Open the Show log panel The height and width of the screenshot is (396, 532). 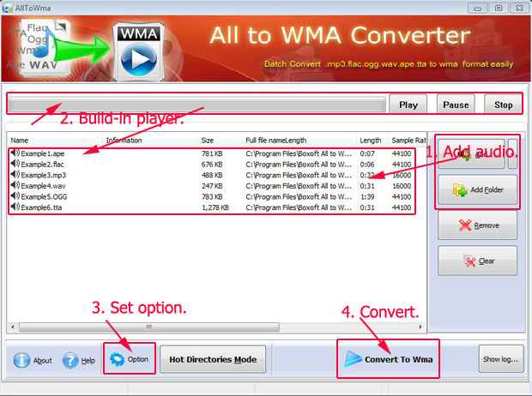coord(501,359)
